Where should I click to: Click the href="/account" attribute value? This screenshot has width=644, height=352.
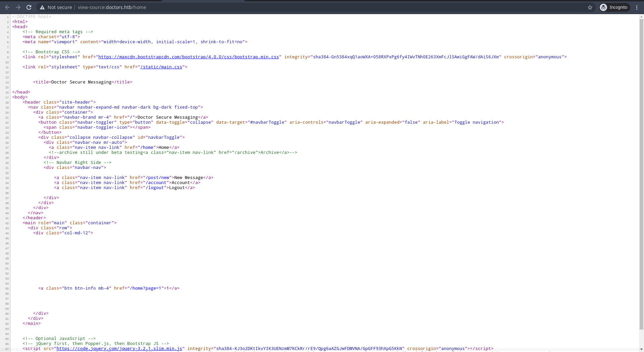[x=156, y=183]
